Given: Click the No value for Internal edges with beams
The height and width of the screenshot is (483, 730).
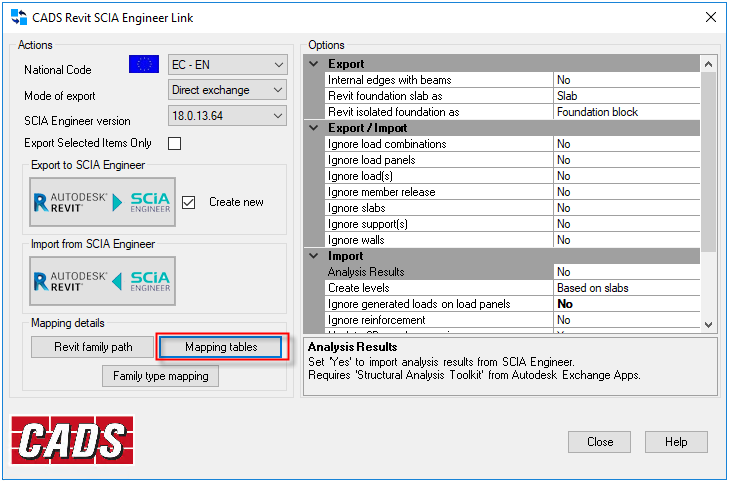Looking at the screenshot, I should (627, 80).
